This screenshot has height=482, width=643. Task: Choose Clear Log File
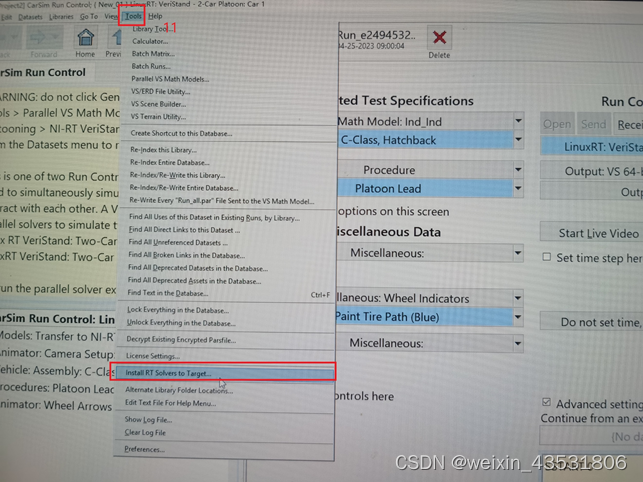pyautogui.click(x=145, y=432)
